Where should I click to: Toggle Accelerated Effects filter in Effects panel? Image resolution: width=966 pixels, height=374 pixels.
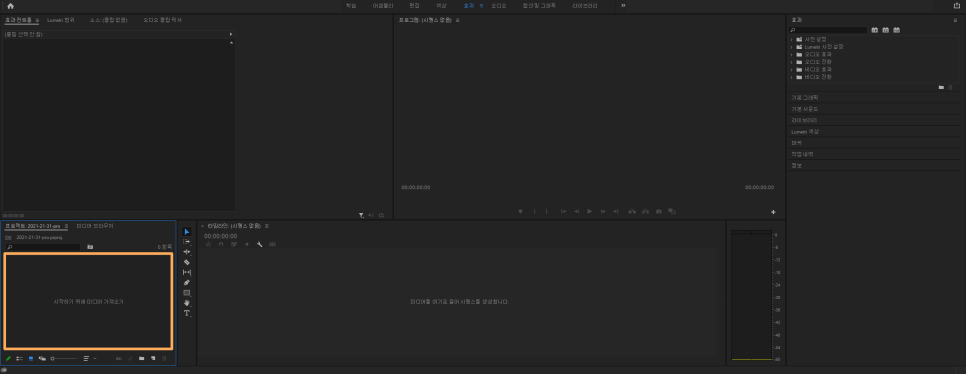pos(874,30)
